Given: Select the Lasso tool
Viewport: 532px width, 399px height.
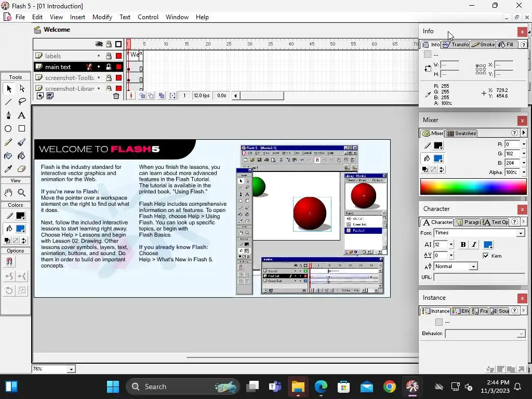Looking at the screenshot, I should click(22, 101).
